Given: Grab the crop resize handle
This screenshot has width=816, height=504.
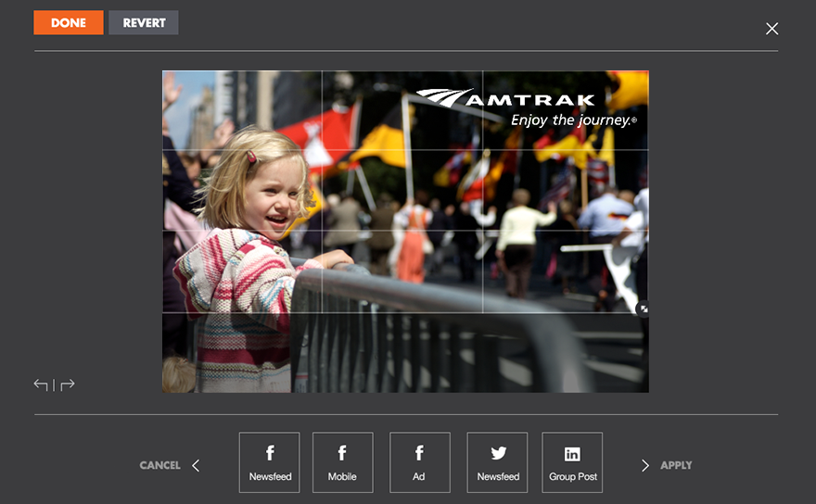Looking at the screenshot, I should (644, 309).
